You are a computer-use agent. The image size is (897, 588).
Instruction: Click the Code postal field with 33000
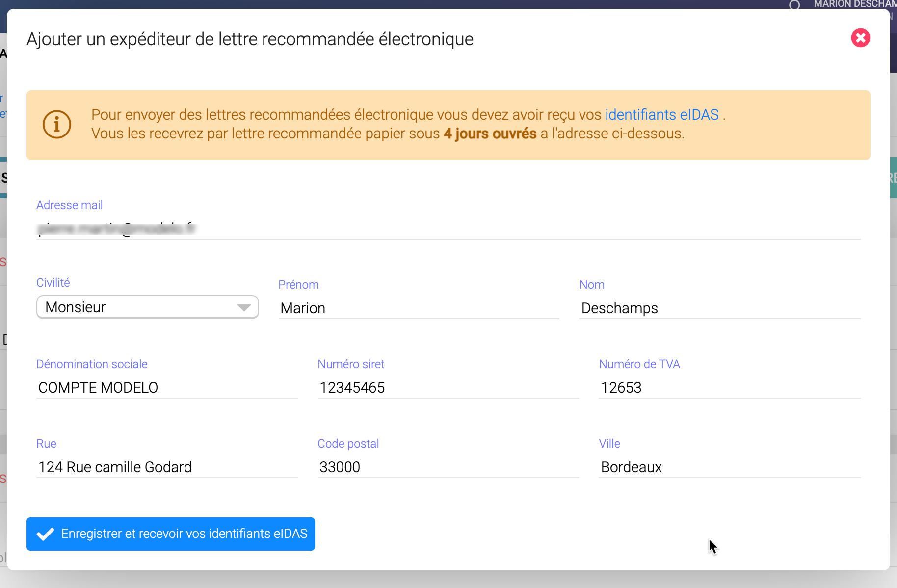448,467
